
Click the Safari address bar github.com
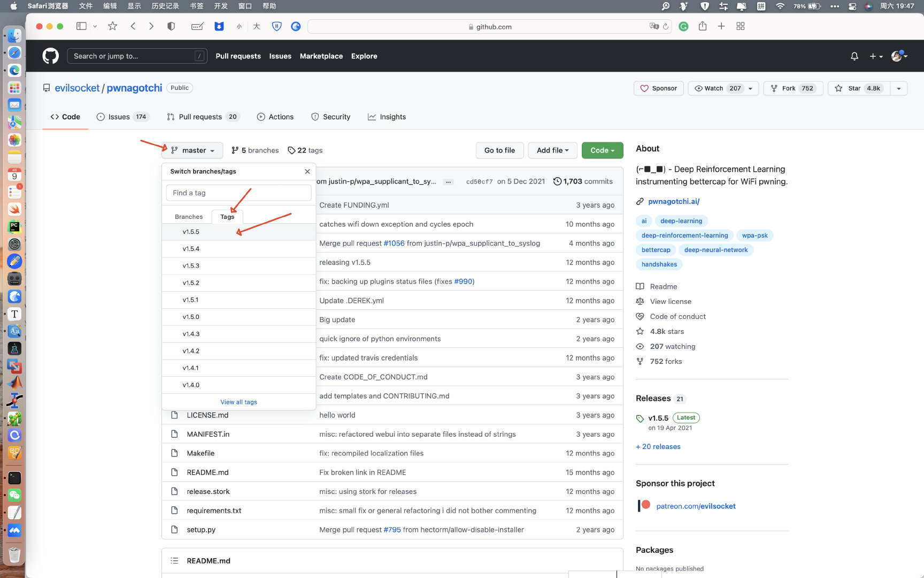click(x=490, y=27)
